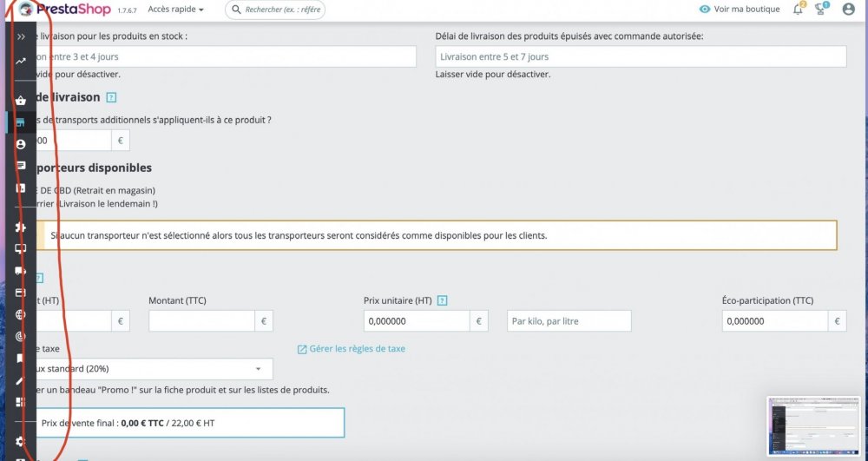Expand the collapsed sidebar with the double-chevron
The image size is (868, 461).
(x=21, y=37)
